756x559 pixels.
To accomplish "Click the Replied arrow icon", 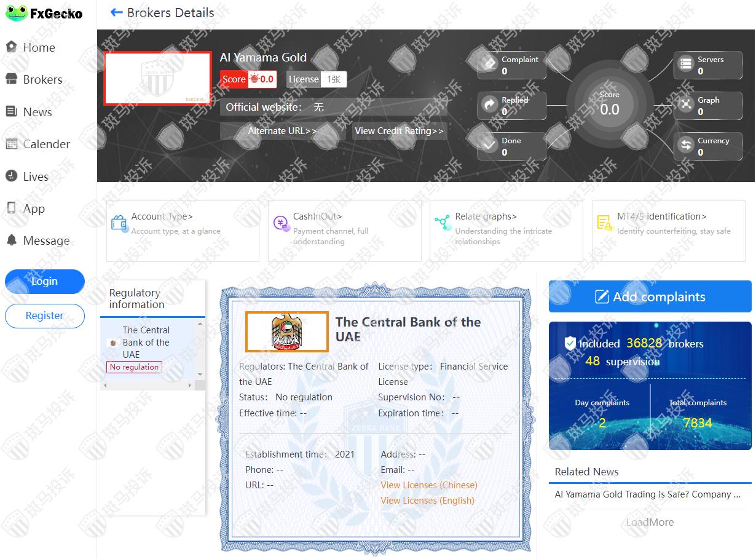I will coord(490,105).
